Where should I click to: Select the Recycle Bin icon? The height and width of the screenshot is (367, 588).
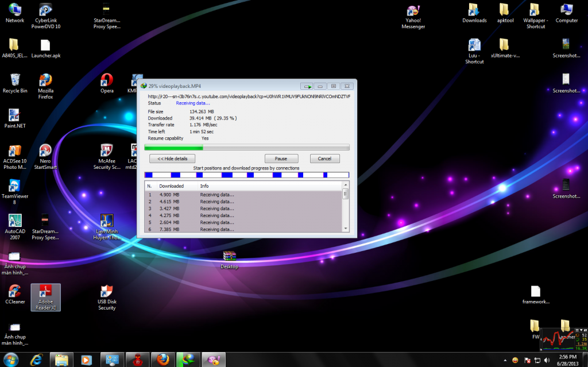tap(15, 84)
